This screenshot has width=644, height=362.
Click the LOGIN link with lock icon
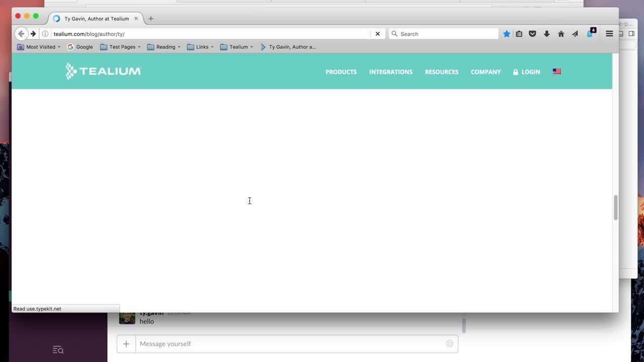[526, 72]
